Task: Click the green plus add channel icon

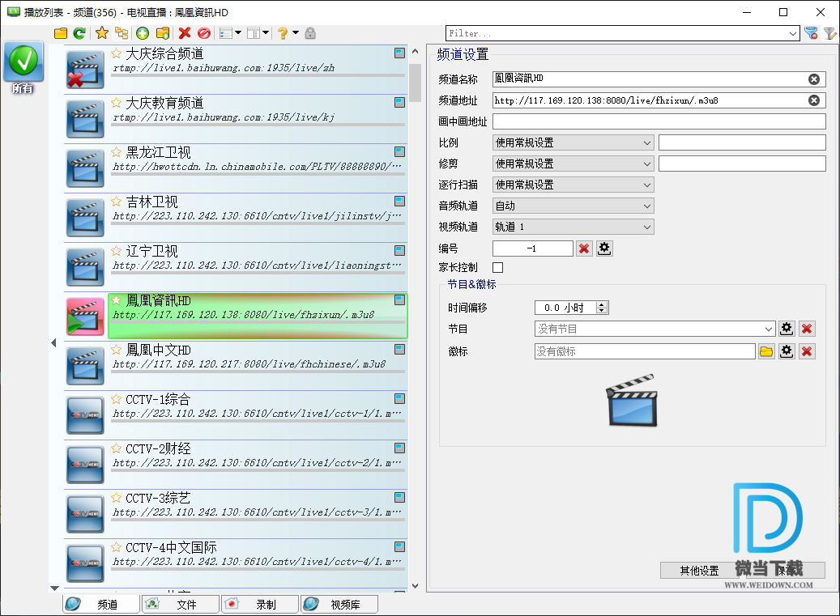Action: [143, 33]
